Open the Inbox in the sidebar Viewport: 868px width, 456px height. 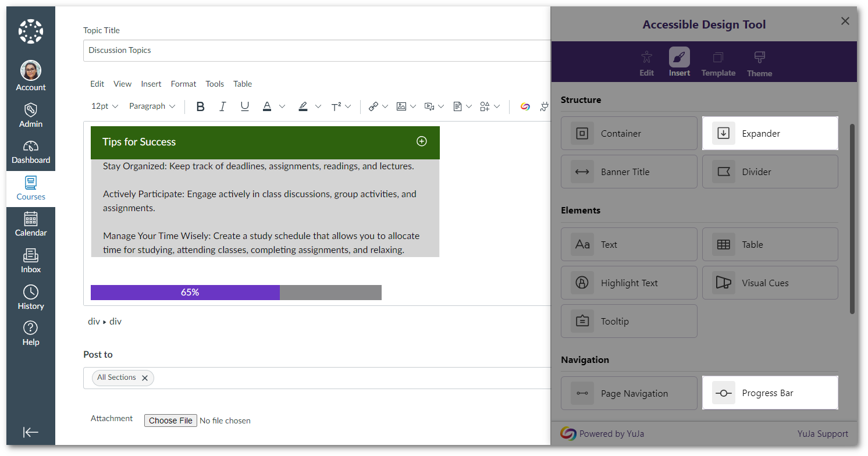coord(31,261)
